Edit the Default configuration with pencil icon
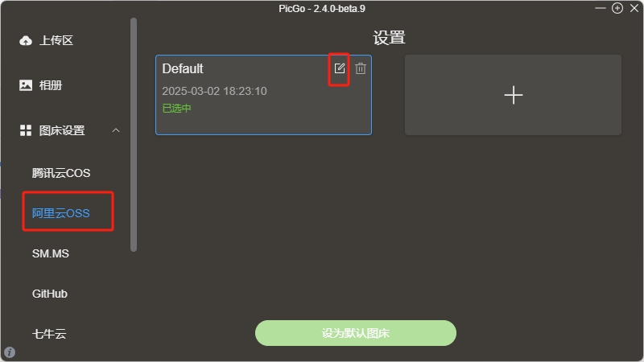This screenshot has width=644, height=362. (339, 68)
